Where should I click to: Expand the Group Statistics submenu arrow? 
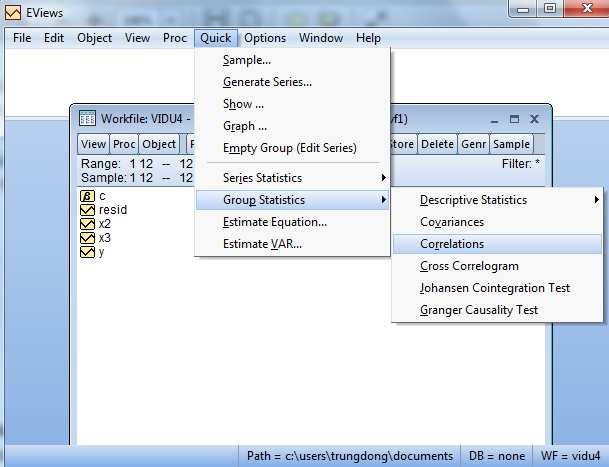click(384, 200)
